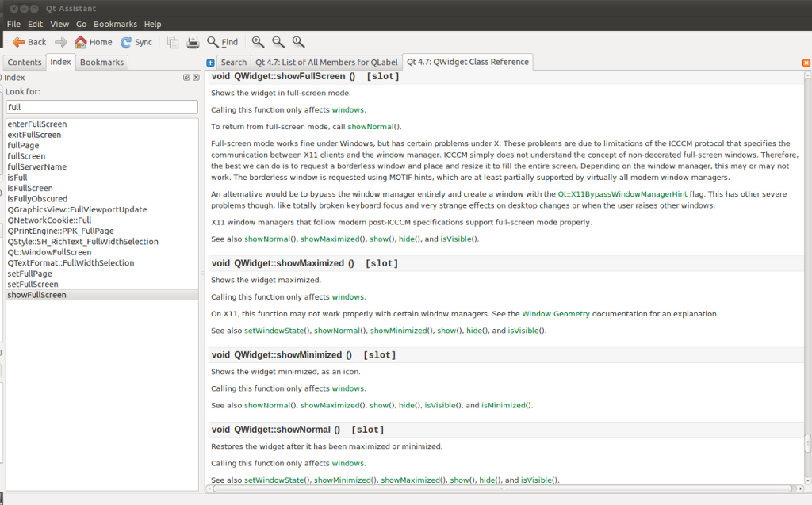
Task: Open the View menu
Action: [x=59, y=24]
